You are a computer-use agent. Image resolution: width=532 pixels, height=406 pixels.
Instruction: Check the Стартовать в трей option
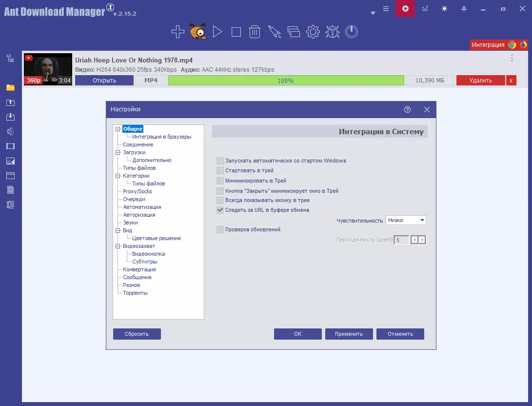[220, 170]
